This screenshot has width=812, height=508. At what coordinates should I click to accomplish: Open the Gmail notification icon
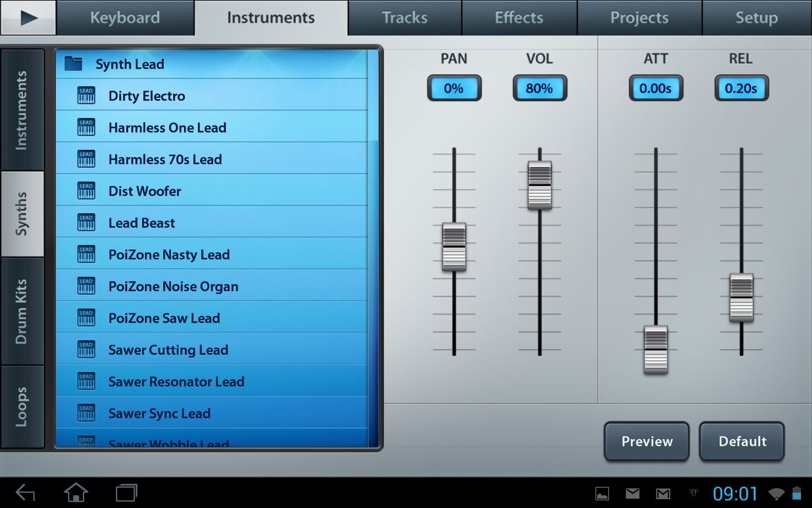click(663, 493)
